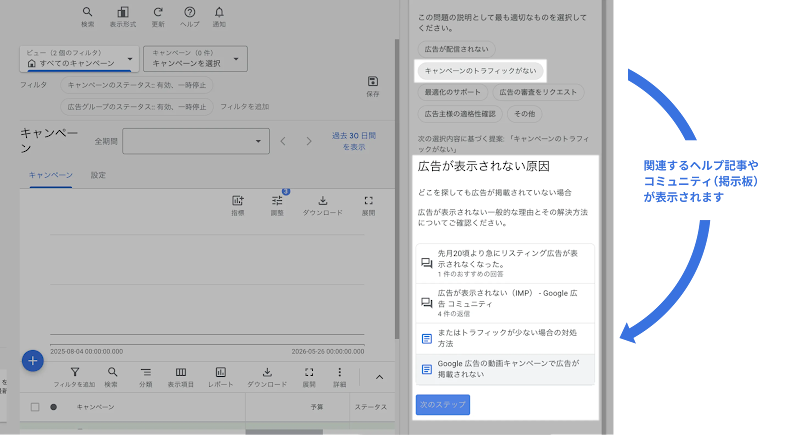Open the 調整 adjust sliders icon
This screenshot has width=800, height=435.
click(277, 200)
